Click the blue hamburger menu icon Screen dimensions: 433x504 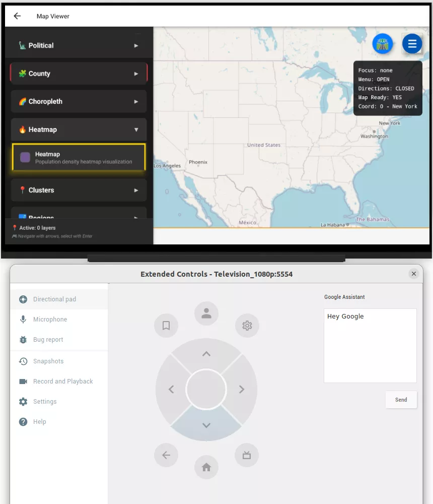tap(412, 44)
